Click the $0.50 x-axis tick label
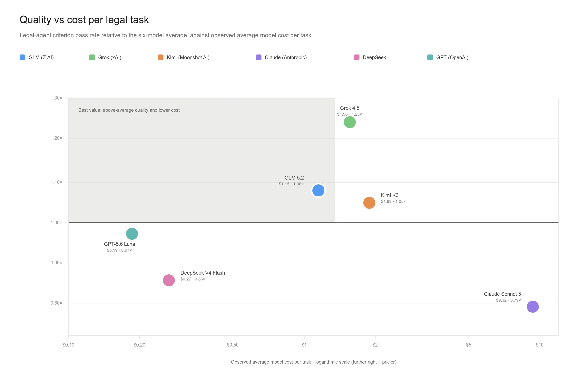Viewport: 588px width, 392px height. click(x=233, y=345)
